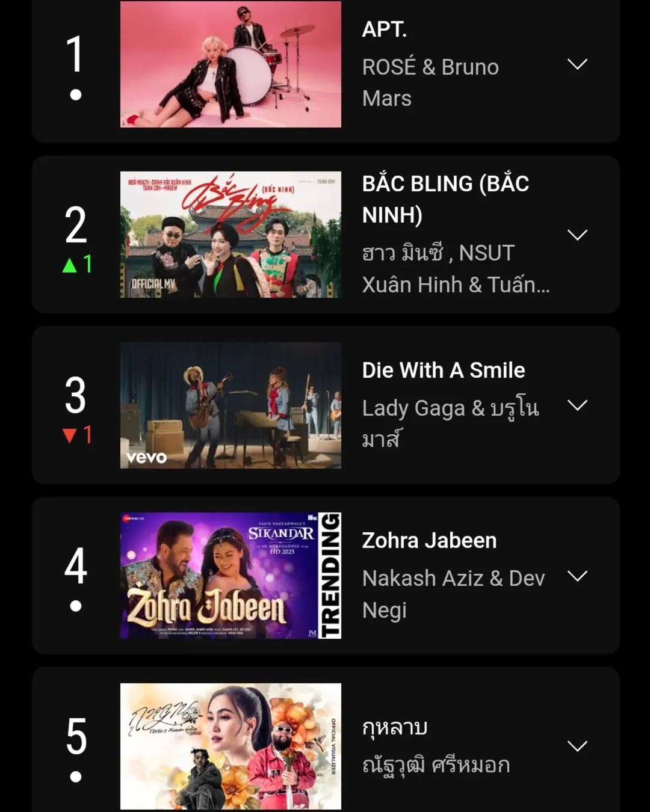Open Die With A Smile vevo thumbnail
This screenshot has width=650, height=812.
pos(231,405)
